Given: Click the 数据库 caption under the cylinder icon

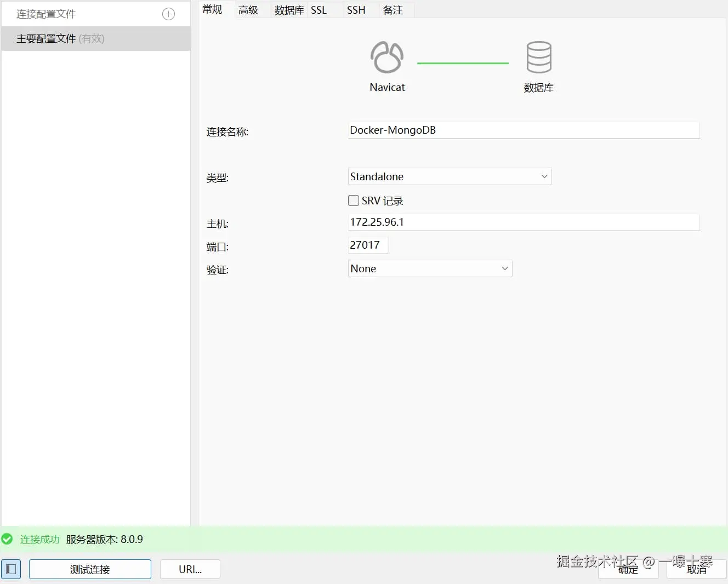Looking at the screenshot, I should [x=539, y=87].
